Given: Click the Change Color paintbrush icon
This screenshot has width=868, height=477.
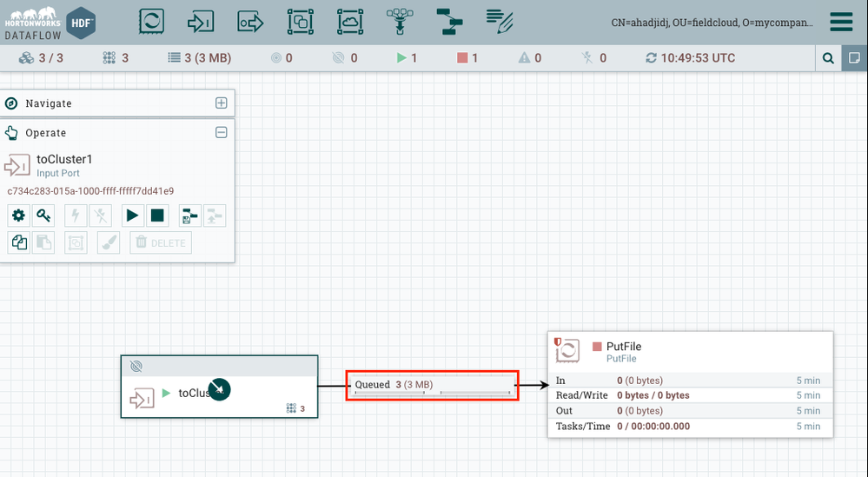Looking at the screenshot, I should (x=109, y=242).
